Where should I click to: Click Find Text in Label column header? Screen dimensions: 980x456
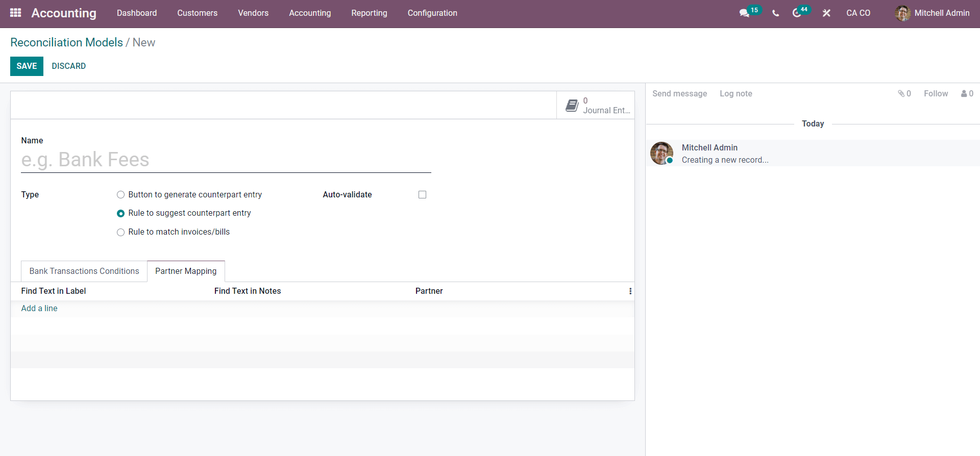[x=54, y=291]
